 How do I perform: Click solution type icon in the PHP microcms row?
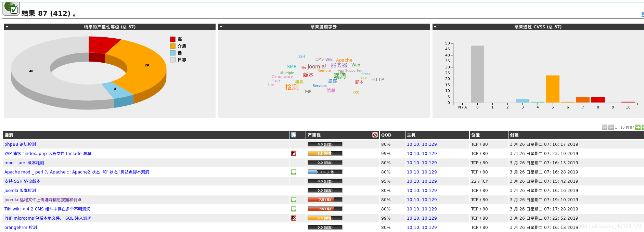[294, 218]
